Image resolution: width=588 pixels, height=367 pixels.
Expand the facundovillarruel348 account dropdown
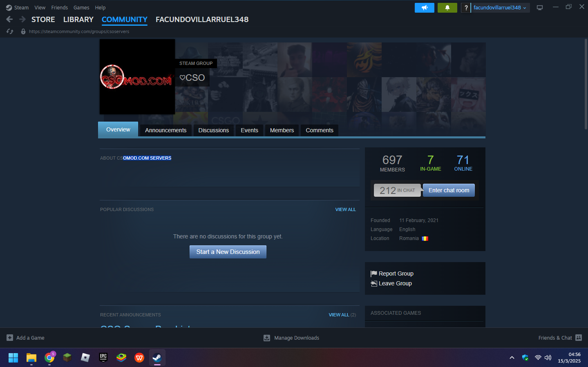(500, 8)
